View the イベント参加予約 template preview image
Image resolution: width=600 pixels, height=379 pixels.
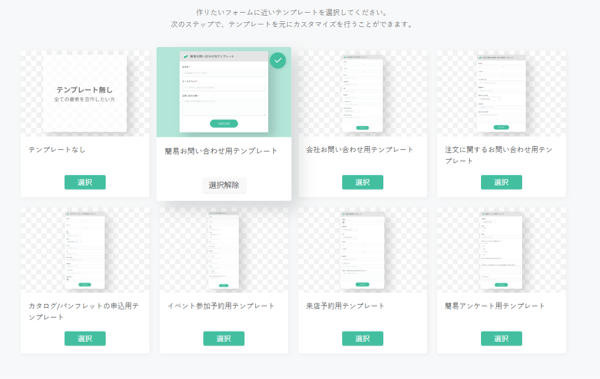[x=224, y=250]
